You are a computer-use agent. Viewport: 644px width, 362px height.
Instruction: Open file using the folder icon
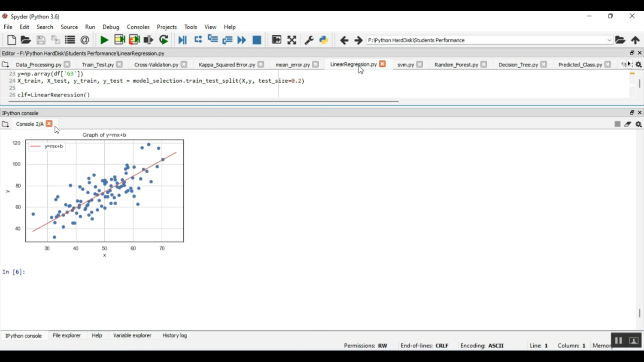pos(26,40)
